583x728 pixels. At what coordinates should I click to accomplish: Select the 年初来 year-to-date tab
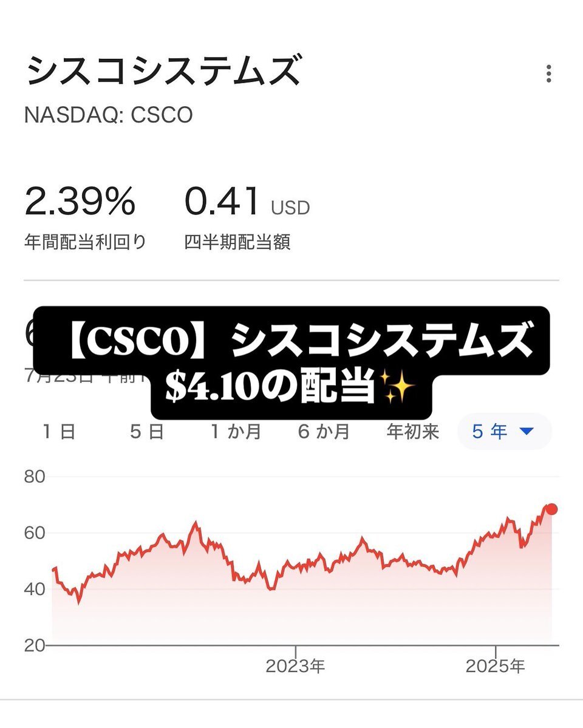click(x=412, y=432)
